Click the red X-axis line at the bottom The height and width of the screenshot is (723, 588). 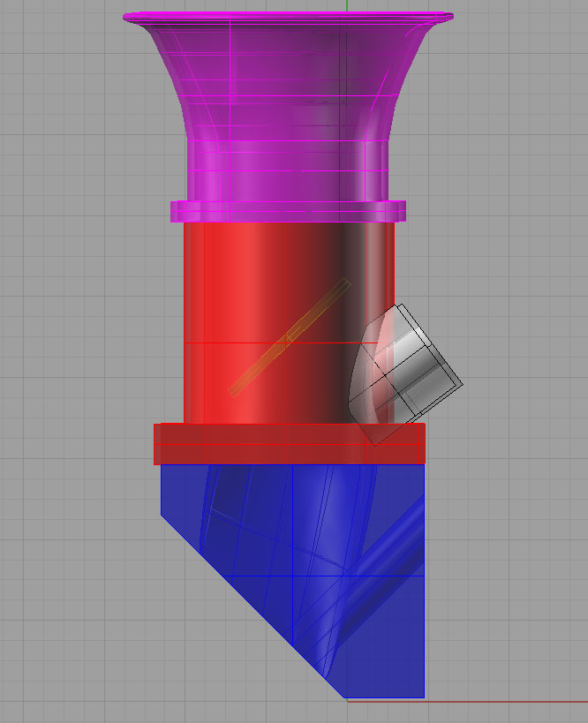(467, 702)
